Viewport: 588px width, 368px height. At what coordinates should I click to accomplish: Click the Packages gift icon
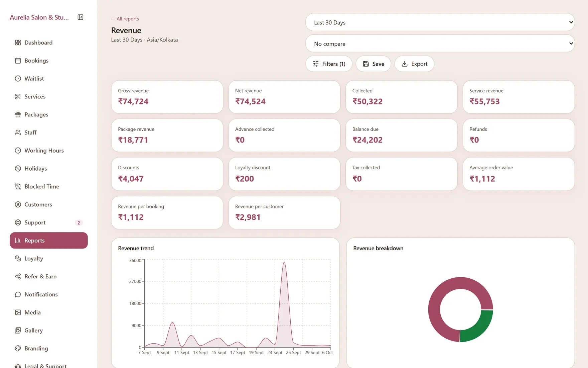[18, 114]
